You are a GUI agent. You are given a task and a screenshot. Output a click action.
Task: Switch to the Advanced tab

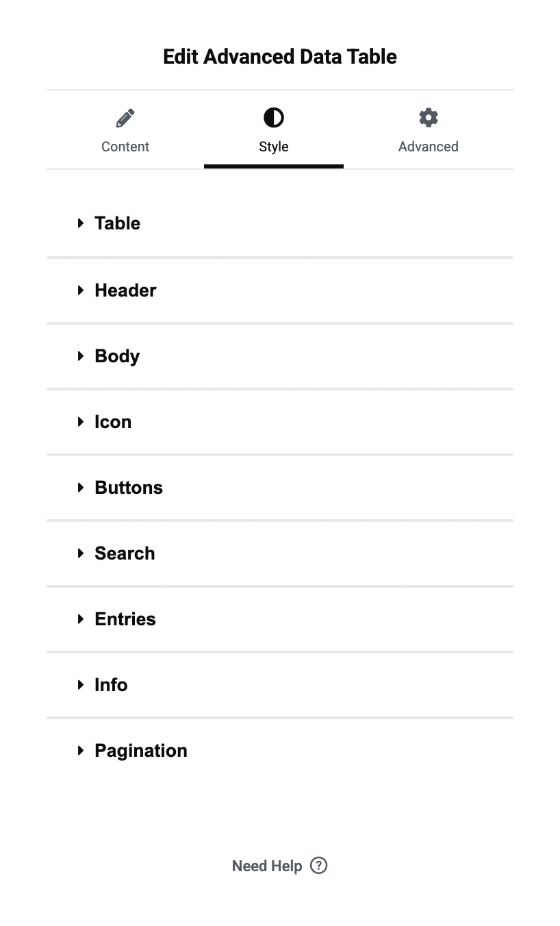click(x=428, y=146)
